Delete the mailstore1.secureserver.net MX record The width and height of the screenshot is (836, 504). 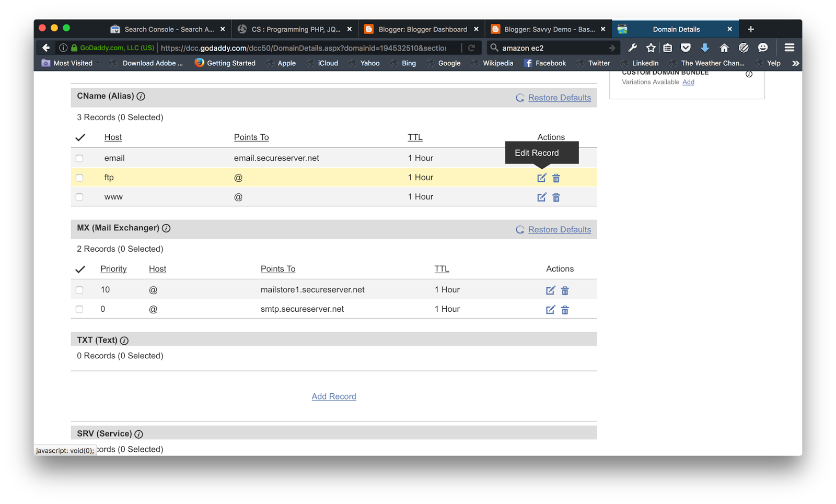point(565,290)
